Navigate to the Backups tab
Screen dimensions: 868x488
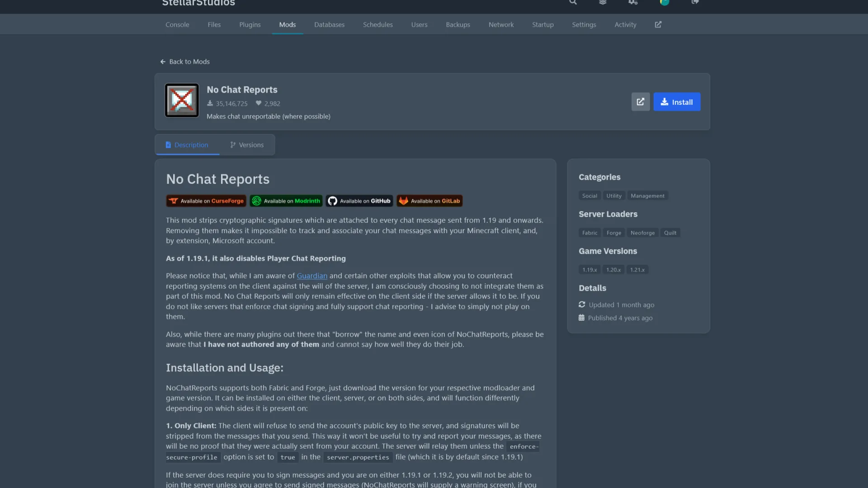[x=458, y=24]
